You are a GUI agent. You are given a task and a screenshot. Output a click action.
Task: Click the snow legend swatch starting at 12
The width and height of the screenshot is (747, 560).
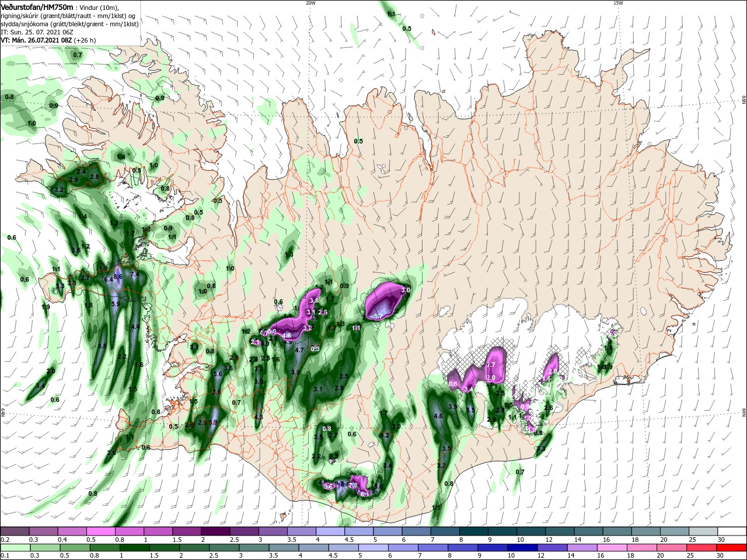pyautogui.click(x=560, y=531)
